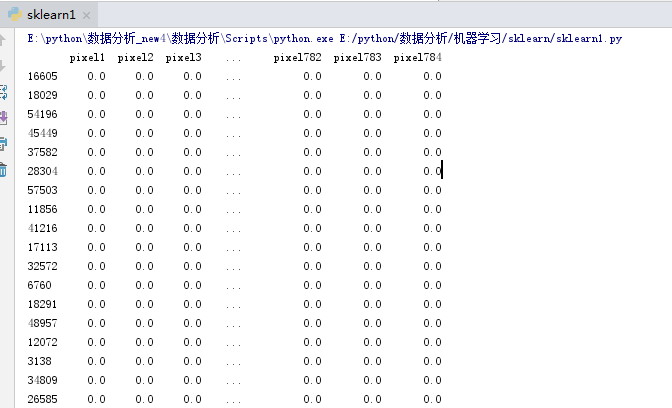The width and height of the screenshot is (672, 408).
Task: Click row index 32572
Action: (42, 266)
